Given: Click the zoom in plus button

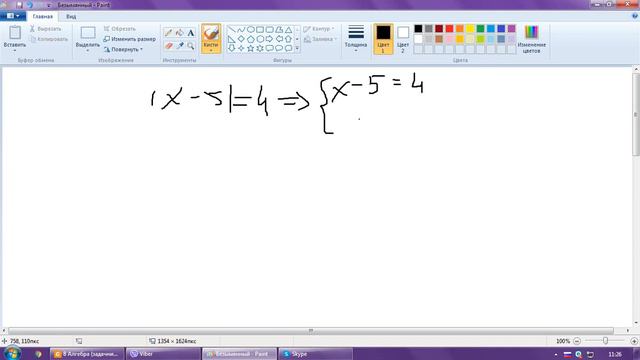Looking at the screenshot, I should pos(634,341).
